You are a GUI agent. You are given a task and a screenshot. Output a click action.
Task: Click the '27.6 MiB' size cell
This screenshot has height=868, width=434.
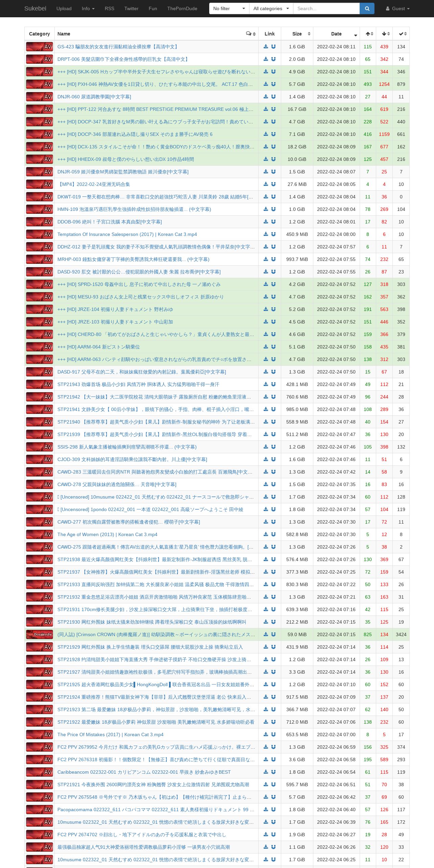(x=297, y=184)
